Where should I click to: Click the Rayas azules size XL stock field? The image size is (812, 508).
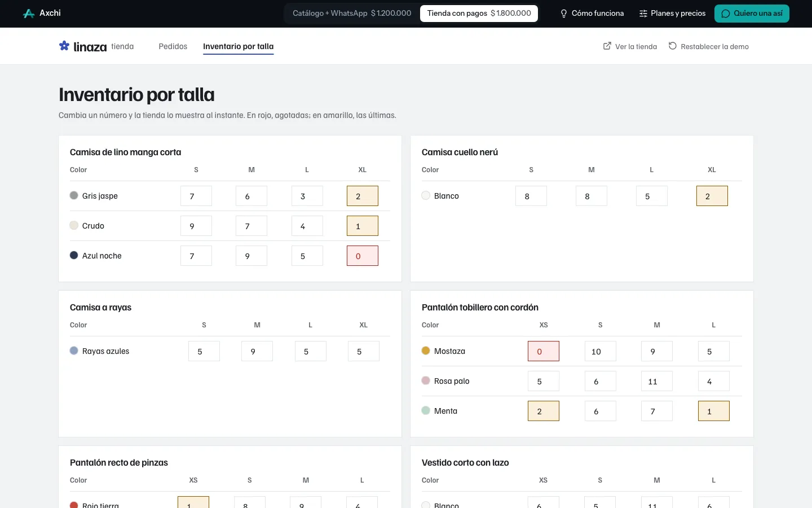pyautogui.click(x=364, y=351)
